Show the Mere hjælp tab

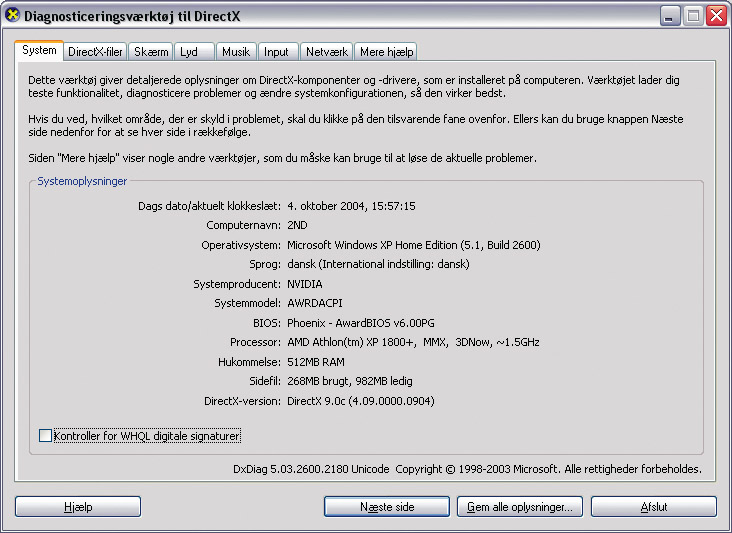386,52
